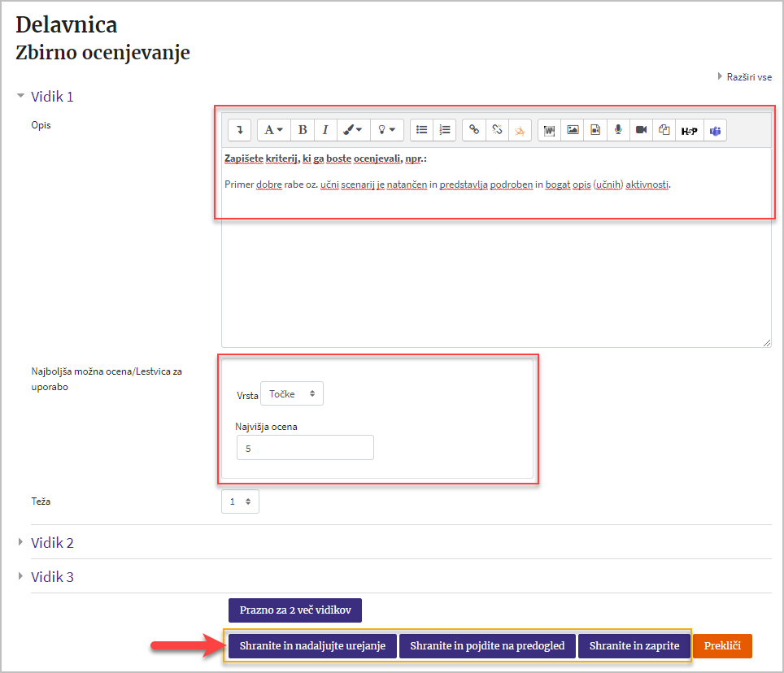The width and height of the screenshot is (784, 673).
Task: Click inside the description text area
Action: tap(496, 247)
